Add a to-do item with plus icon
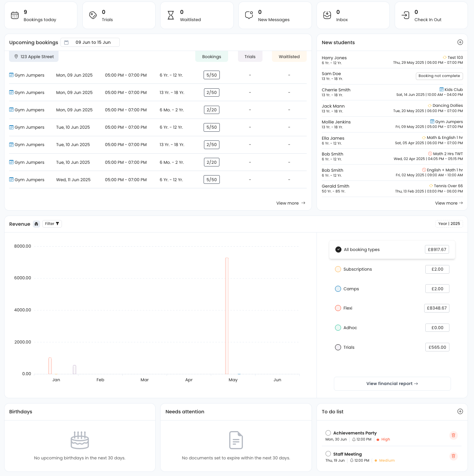474x476 pixels. 460,411
